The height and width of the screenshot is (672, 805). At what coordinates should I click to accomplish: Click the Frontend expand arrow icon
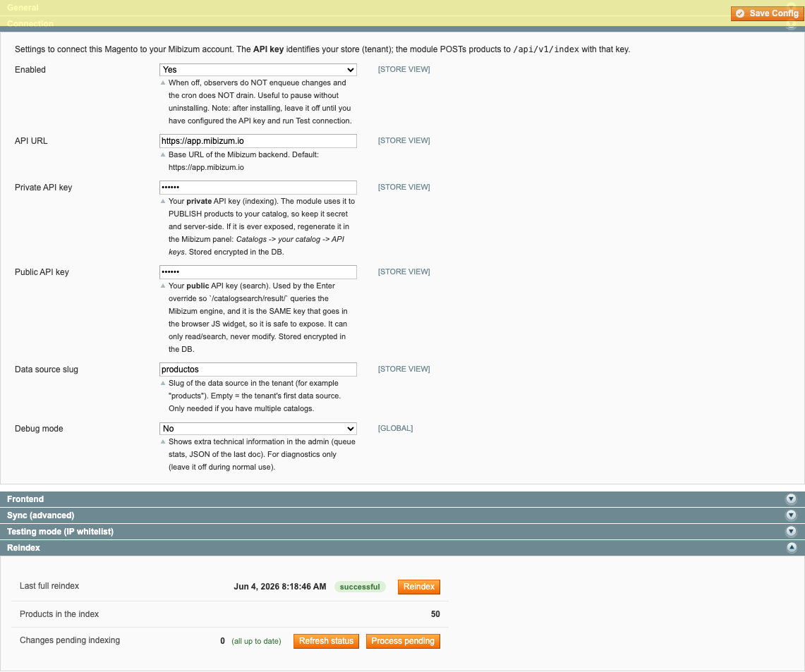point(791,499)
